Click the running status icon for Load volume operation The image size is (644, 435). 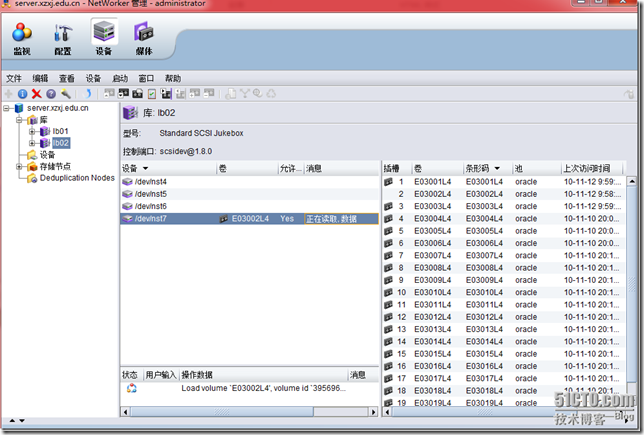pos(131,388)
